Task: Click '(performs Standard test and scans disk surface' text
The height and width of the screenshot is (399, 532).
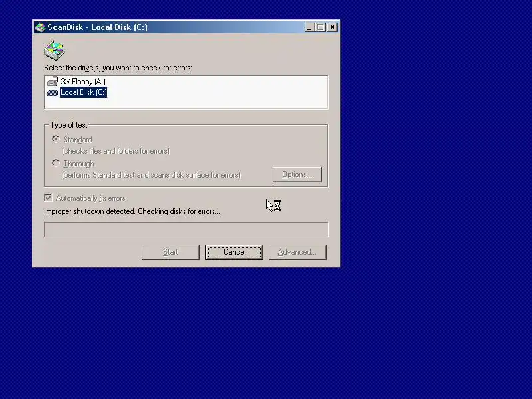Action: click(152, 175)
